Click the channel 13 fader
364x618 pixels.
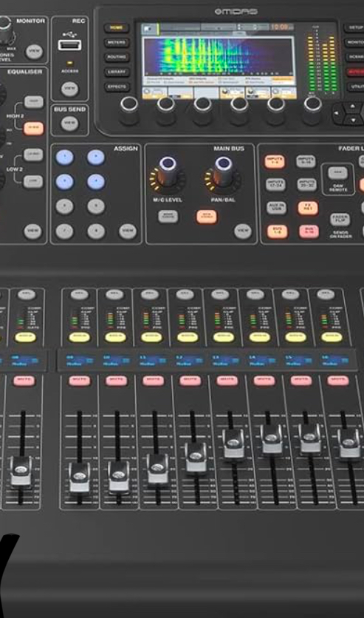click(x=233, y=443)
